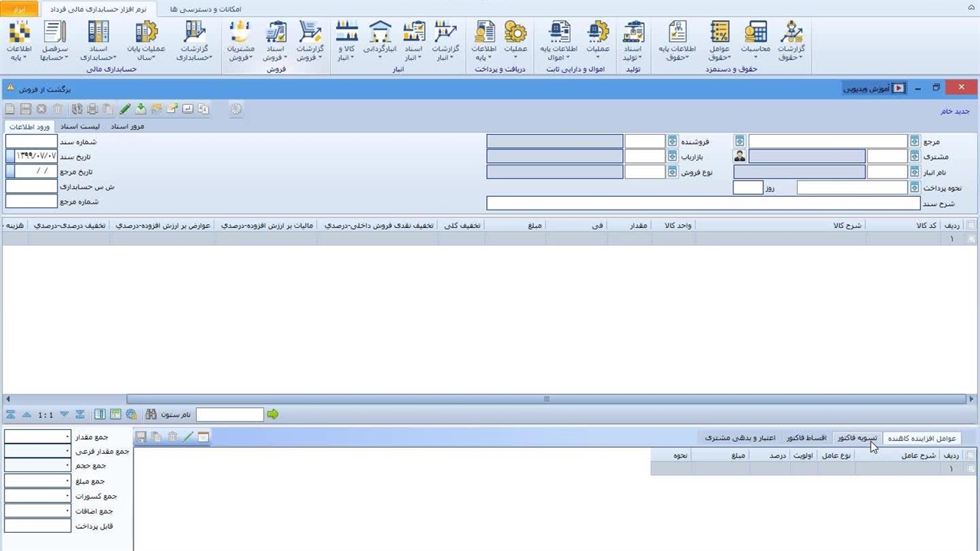Open the آموزش ویدیویی video tutorial
This screenshot has height=551, width=980.
[x=874, y=89]
